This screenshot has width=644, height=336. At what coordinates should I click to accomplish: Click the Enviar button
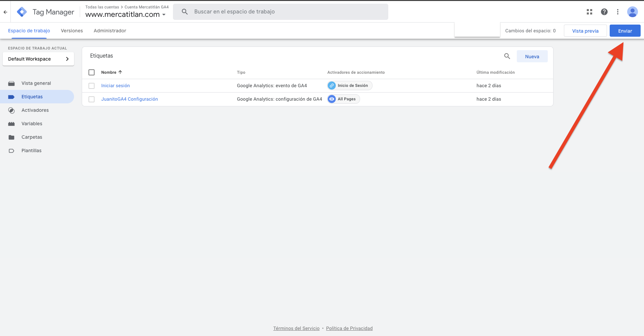(x=624, y=31)
